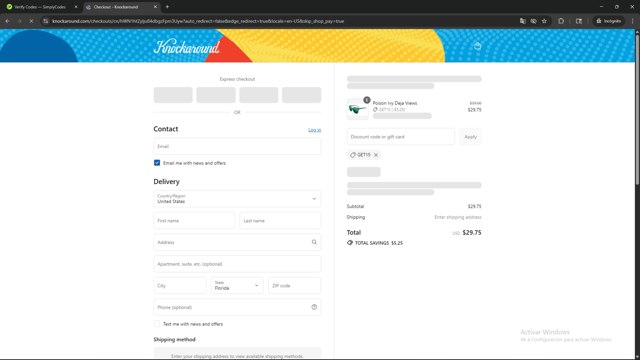The image size is (640, 360).
Task: Click the page vertical scrollbar
Action: 637,109
